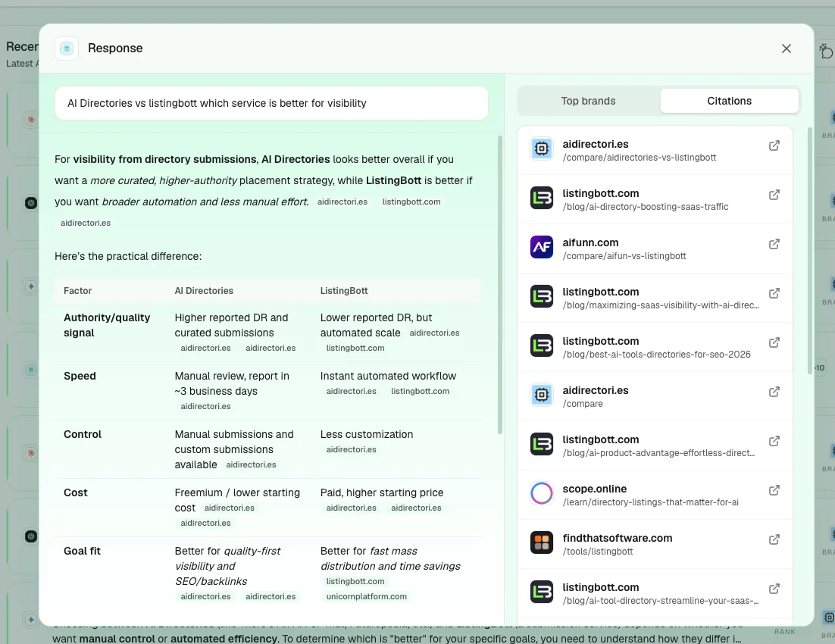The height and width of the screenshot is (644, 835).
Task: Click the 'Goal fit' row label
Action: click(82, 551)
